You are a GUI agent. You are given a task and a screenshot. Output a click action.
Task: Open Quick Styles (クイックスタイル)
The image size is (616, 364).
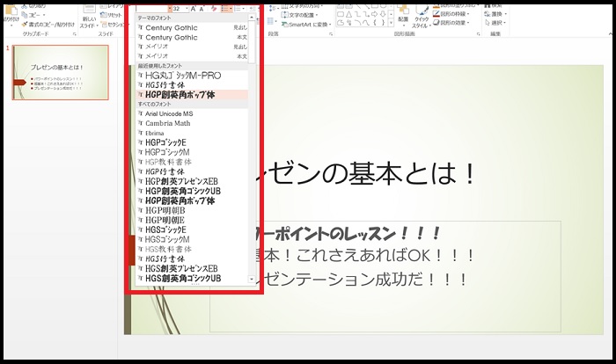(422, 18)
